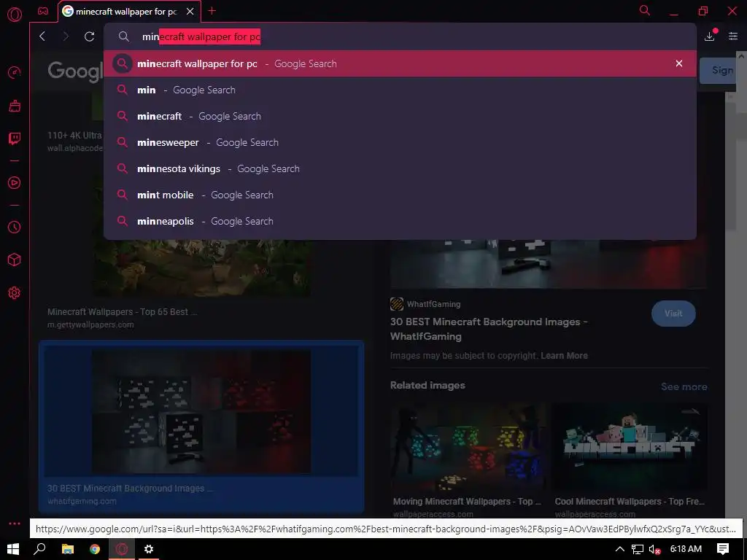Choose the 'min' search suggestion
The image size is (747, 560).
pyautogui.click(x=400, y=90)
